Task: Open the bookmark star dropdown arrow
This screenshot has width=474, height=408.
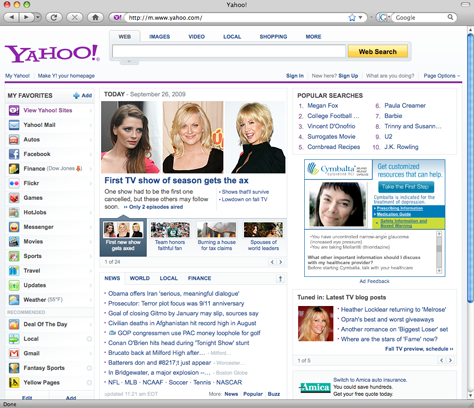Action: click(x=360, y=18)
